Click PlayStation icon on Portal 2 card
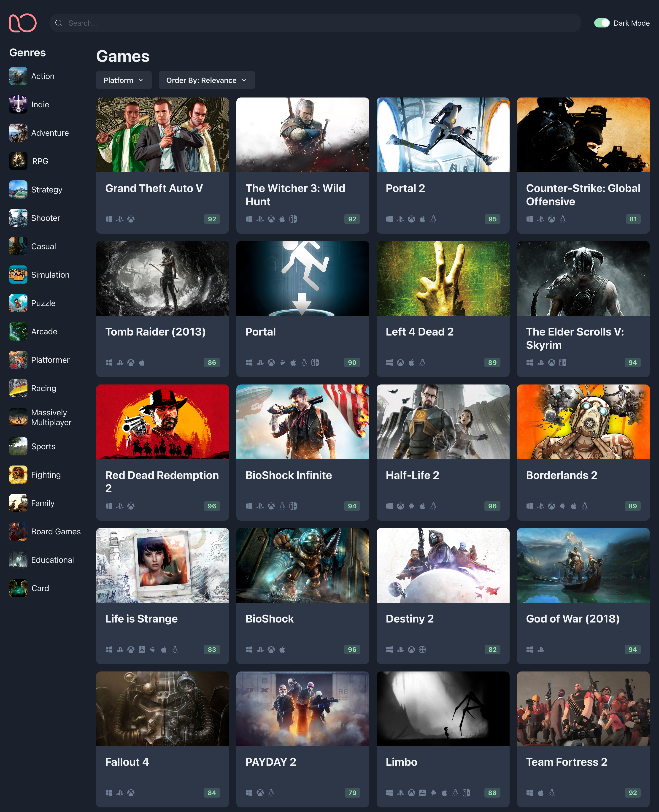 point(400,219)
